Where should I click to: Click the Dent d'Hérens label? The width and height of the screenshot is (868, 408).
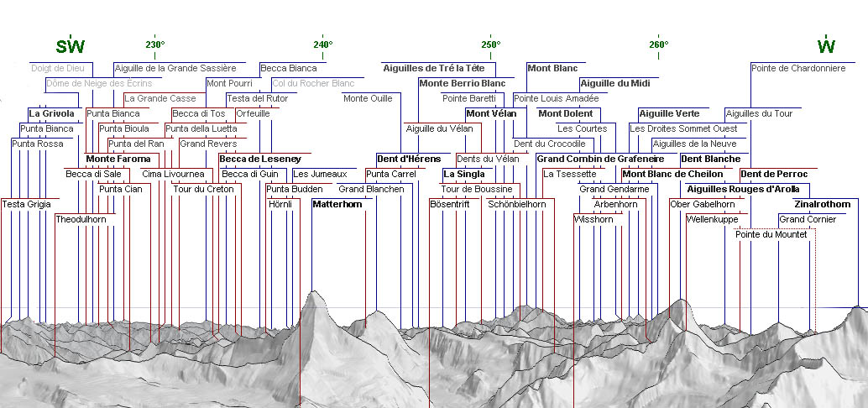[x=408, y=159]
